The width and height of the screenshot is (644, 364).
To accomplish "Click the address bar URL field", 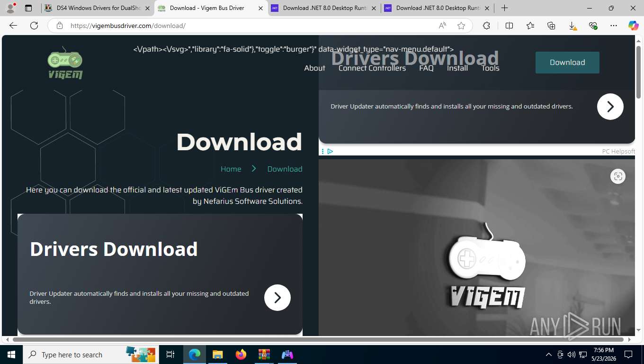I will (x=251, y=26).
